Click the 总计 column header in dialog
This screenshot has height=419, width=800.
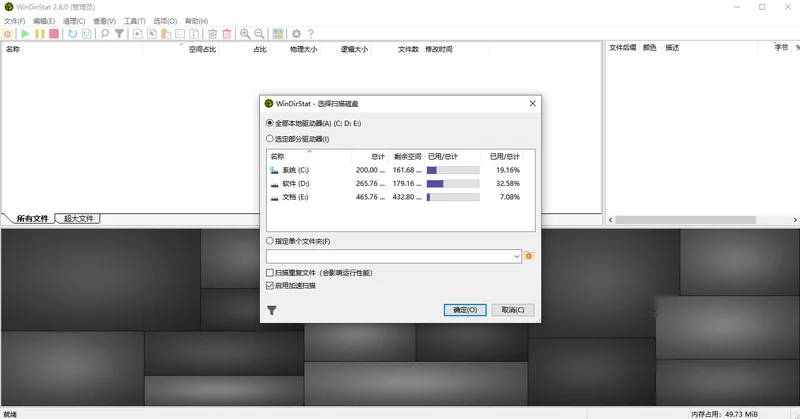378,157
